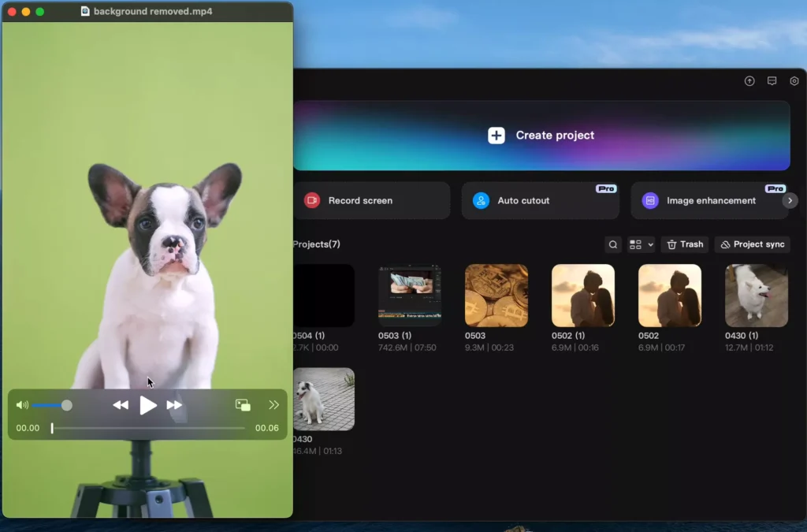The height and width of the screenshot is (532, 807).
Task: Search projects with the magnifier icon
Action: pyautogui.click(x=613, y=244)
